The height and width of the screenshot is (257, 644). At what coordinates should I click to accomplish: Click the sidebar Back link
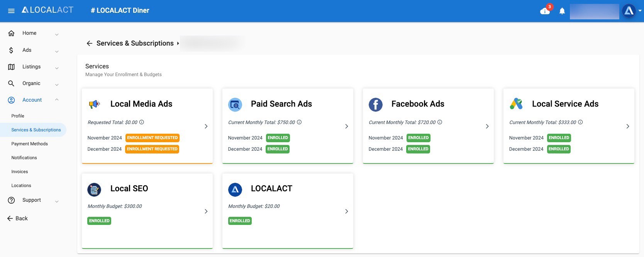pos(18,218)
